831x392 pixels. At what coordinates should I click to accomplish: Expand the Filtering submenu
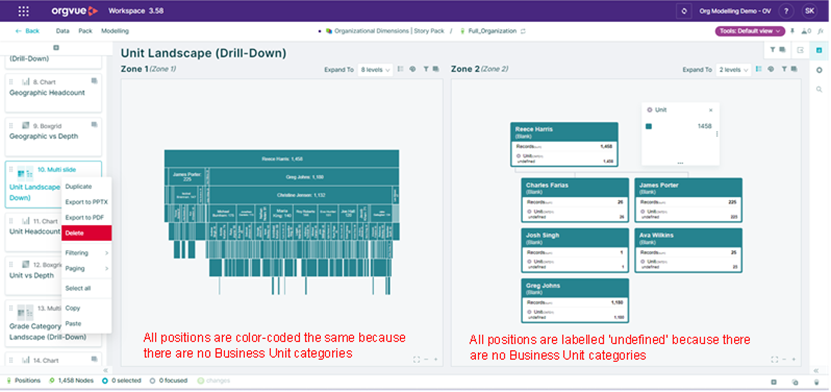pos(86,253)
